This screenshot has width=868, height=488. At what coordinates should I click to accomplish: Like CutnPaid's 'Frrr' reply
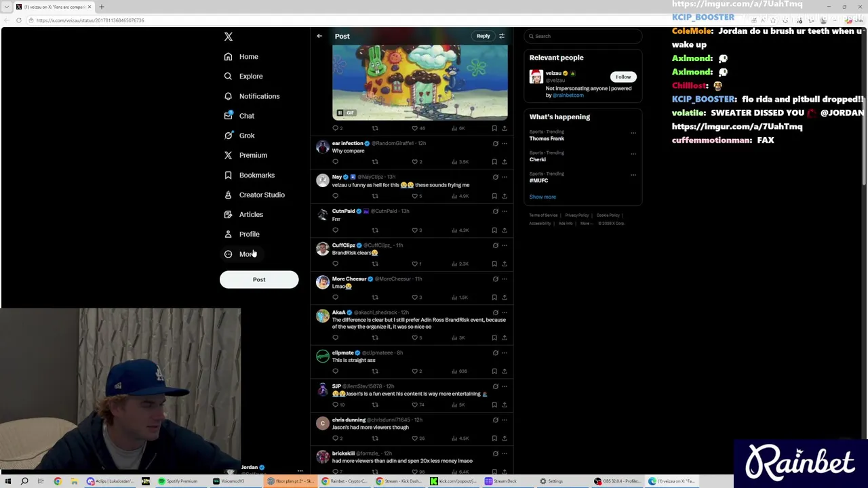click(x=415, y=230)
